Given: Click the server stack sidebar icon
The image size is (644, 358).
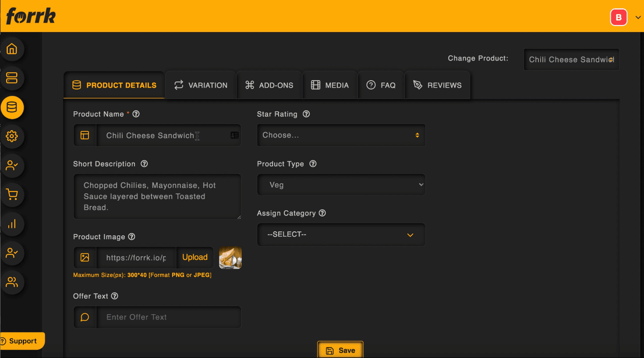Looking at the screenshot, I should tap(12, 78).
